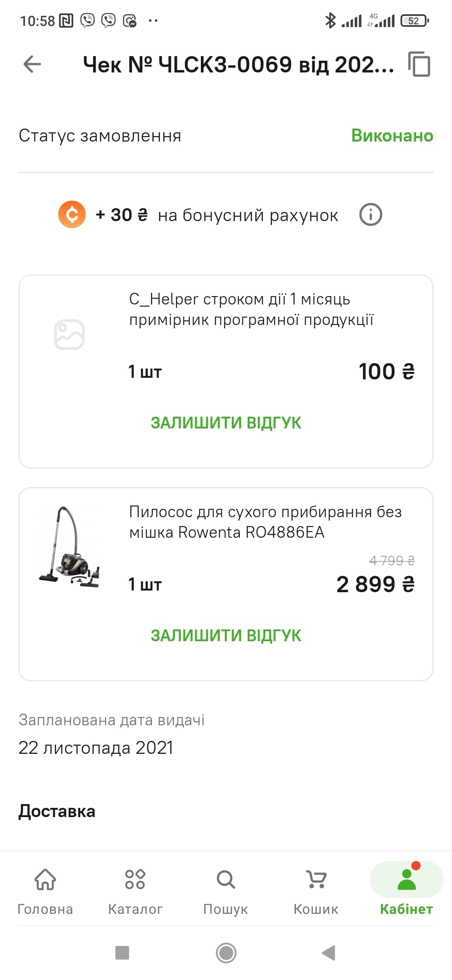Tap the C_Helper placeholder image

[x=69, y=334]
